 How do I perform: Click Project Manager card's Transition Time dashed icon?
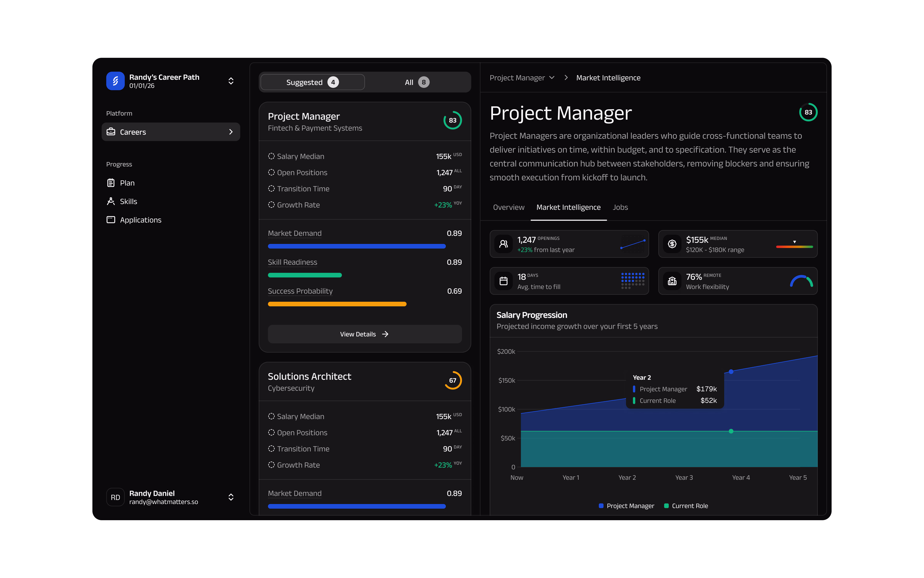[271, 188]
